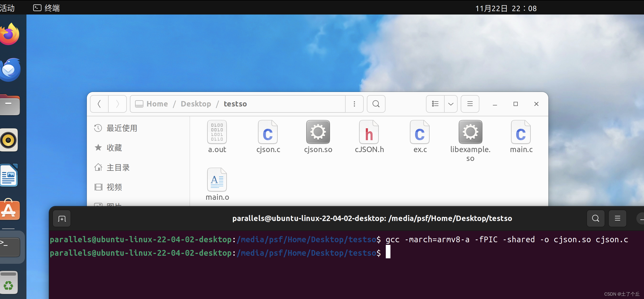Open the file manager hamburger menu
Image resolution: width=644 pixels, height=299 pixels.
point(470,104)
